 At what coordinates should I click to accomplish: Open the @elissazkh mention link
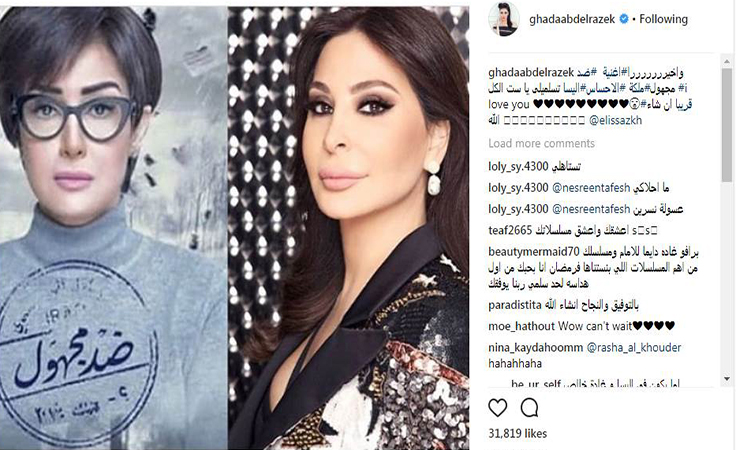click(615, 121)
